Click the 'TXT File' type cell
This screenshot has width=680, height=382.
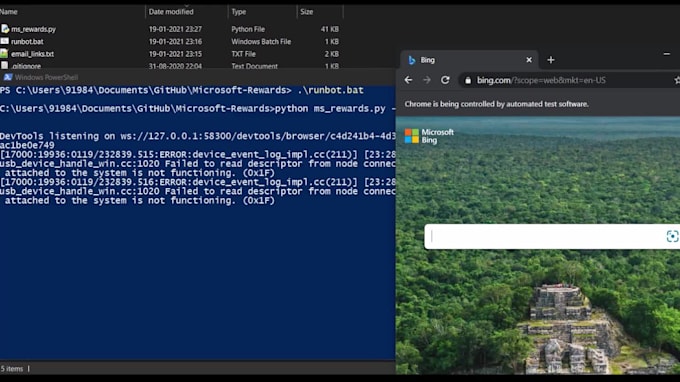[x=243, y=54]
